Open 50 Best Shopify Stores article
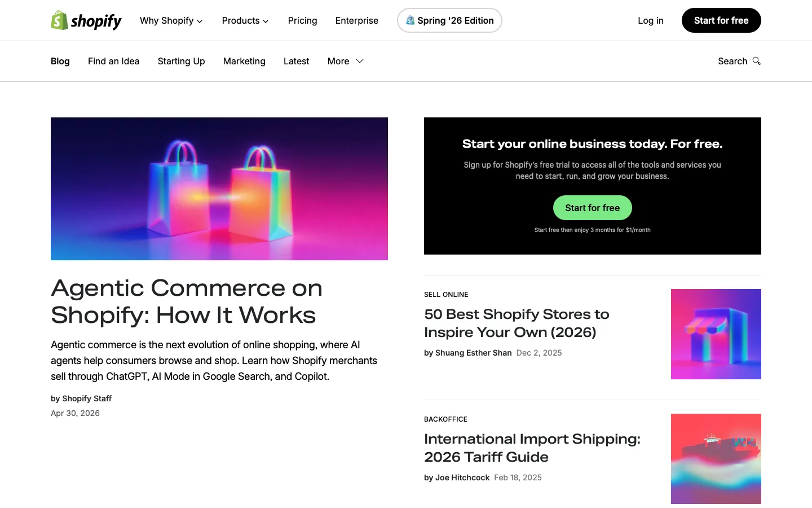Viewport: 812px width, 508px height. click(517, 323)
